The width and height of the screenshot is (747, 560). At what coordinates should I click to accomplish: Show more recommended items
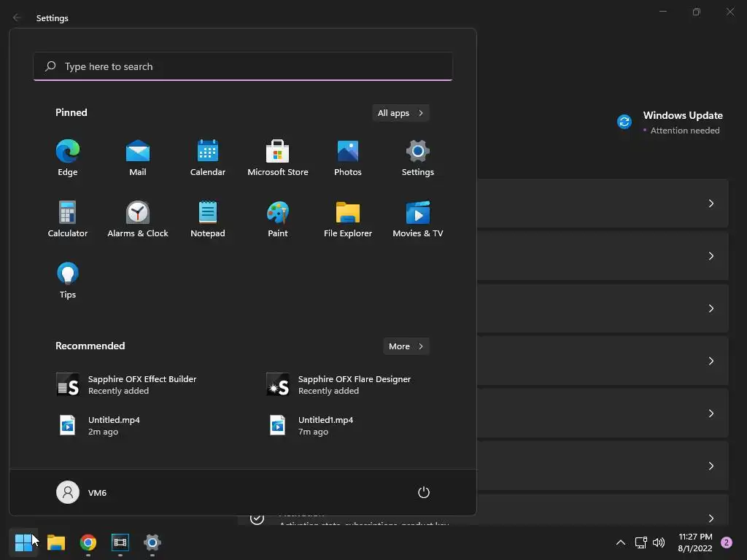(x=406, y=346)
